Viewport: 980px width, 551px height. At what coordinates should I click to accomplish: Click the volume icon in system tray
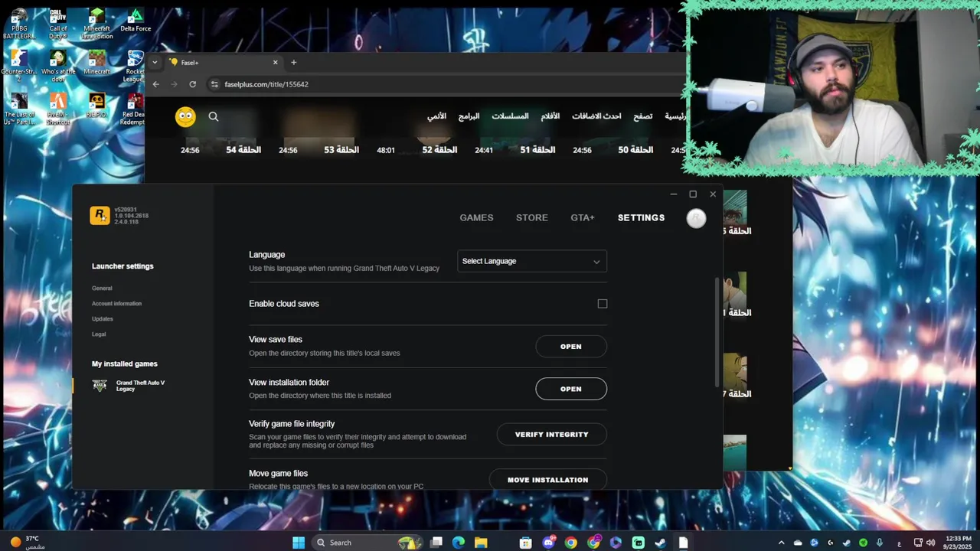click(x=931, y=543)
